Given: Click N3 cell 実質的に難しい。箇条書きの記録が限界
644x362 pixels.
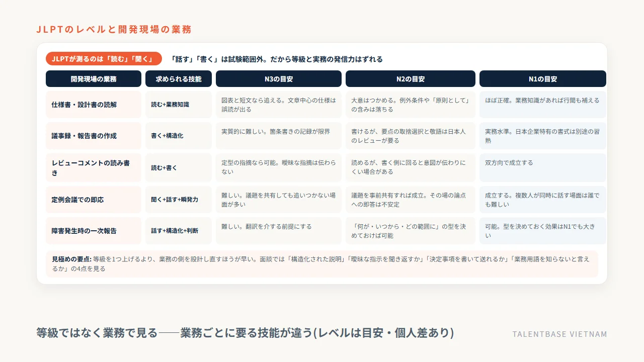Looking at the screenshot, I should click(x=279, y=136).
